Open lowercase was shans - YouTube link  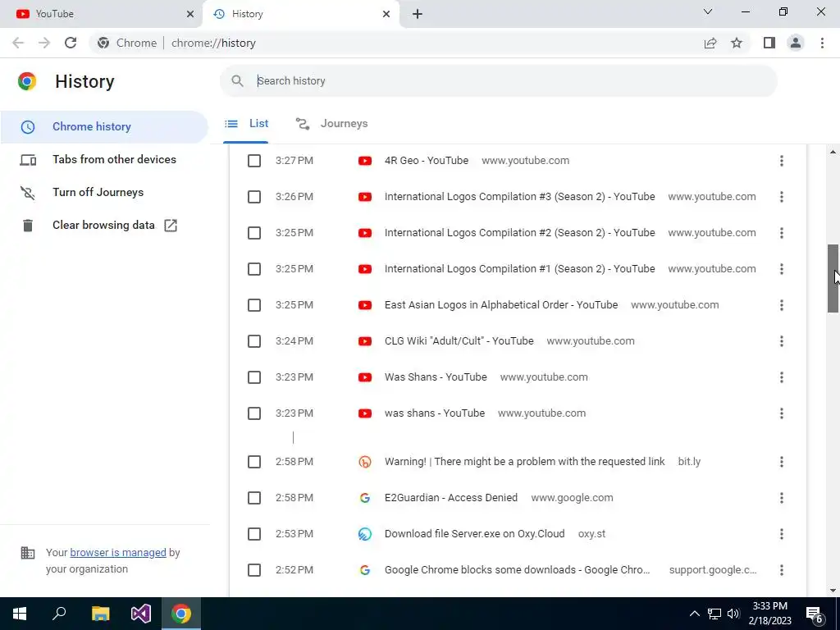435,413
